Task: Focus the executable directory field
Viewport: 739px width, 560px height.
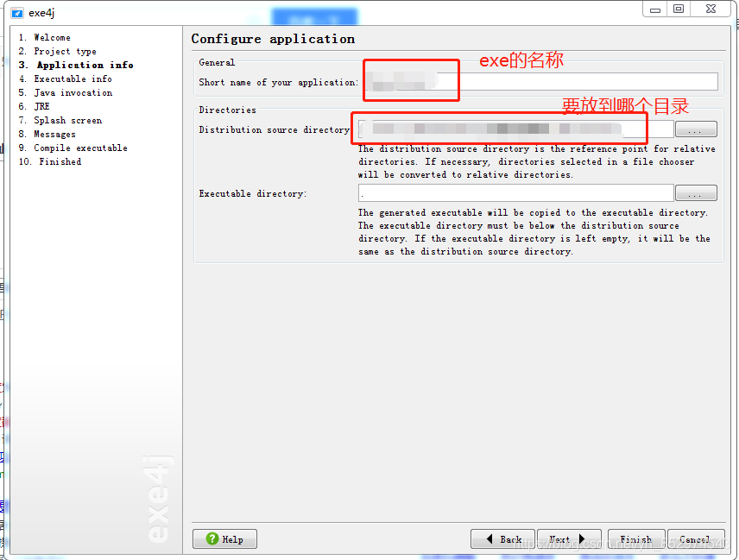Action: point(515,192)
